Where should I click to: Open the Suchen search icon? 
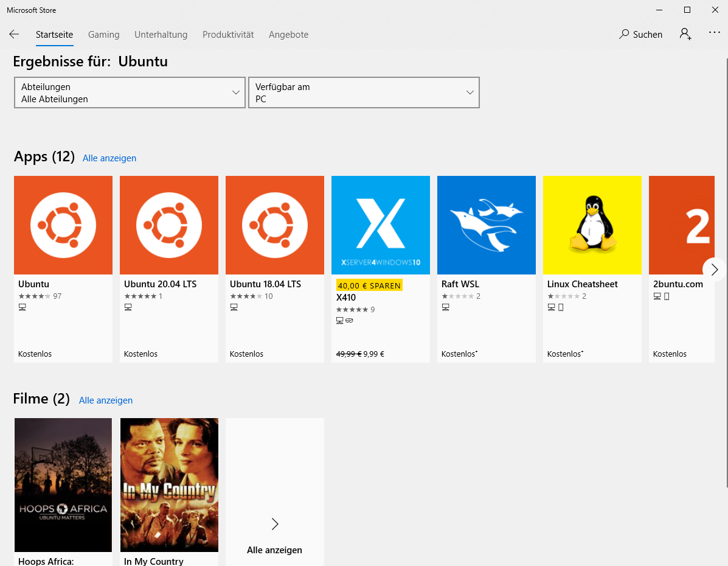(624, 35)
